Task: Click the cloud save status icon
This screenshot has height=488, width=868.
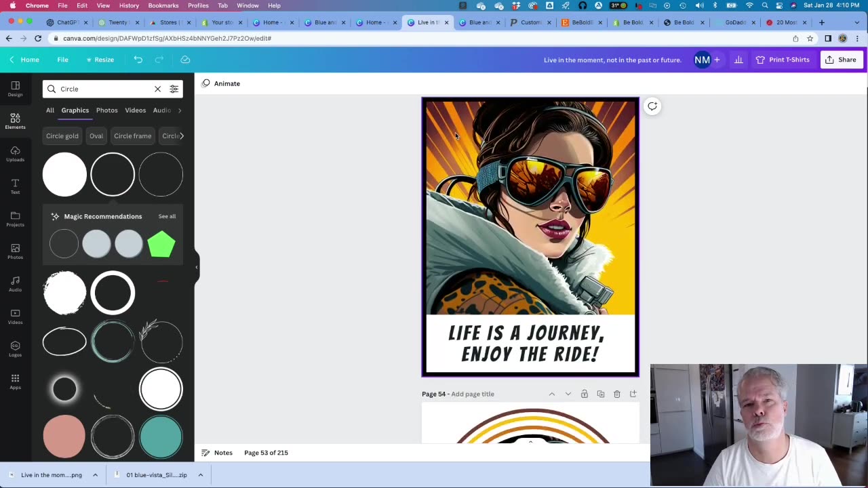Action: (x=185, y=60)
